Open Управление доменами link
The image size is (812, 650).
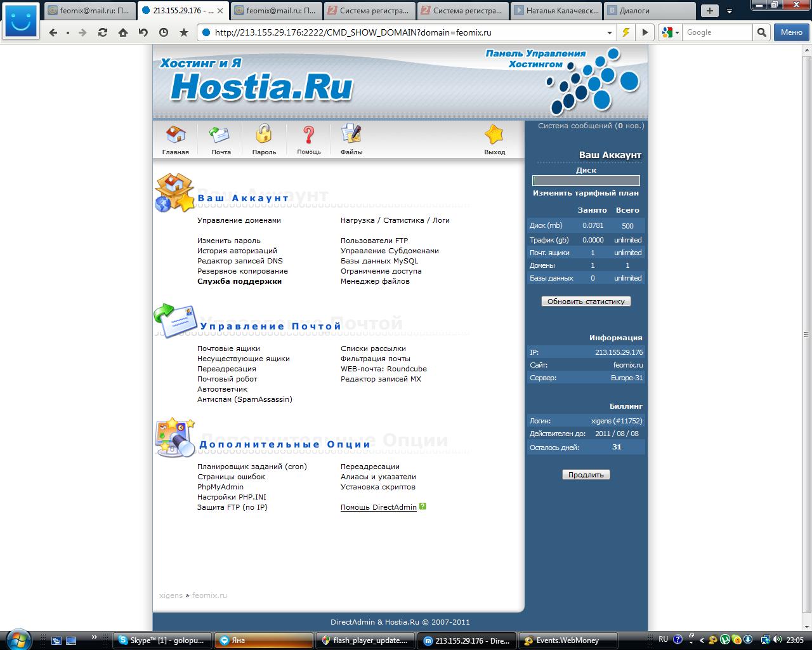tap(239, 220)
